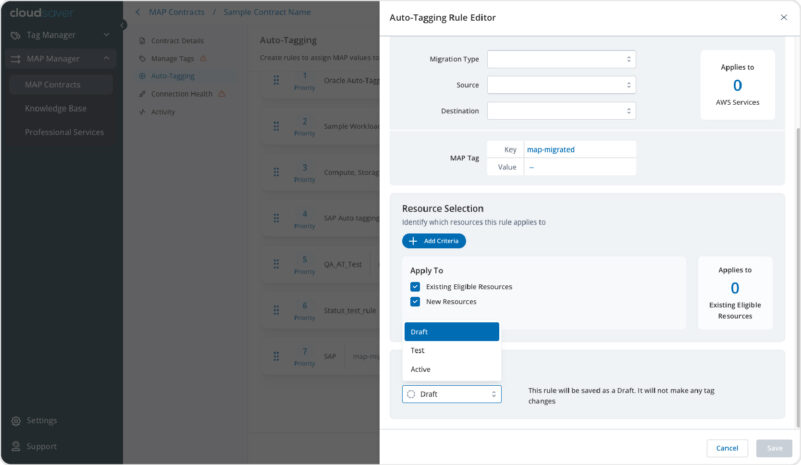Open the Source dropdown

pyautogui.click(x=561, y=86)
